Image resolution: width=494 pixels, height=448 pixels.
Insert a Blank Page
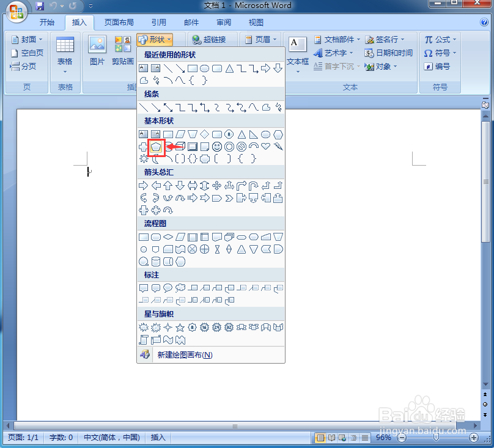point(27,53)
